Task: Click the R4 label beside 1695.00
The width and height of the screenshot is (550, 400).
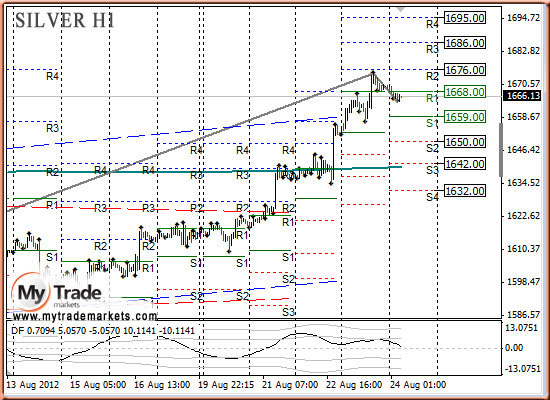Action: [432, 24]
